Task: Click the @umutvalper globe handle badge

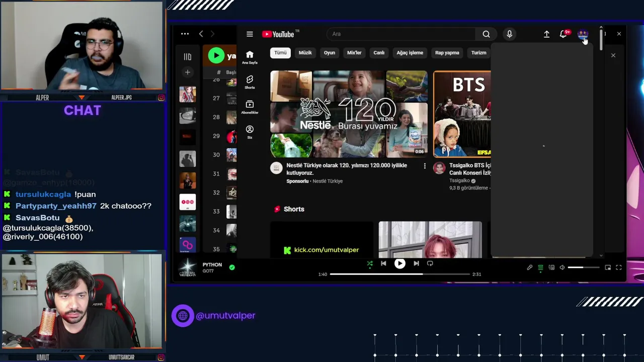Action: click(214, 316)
